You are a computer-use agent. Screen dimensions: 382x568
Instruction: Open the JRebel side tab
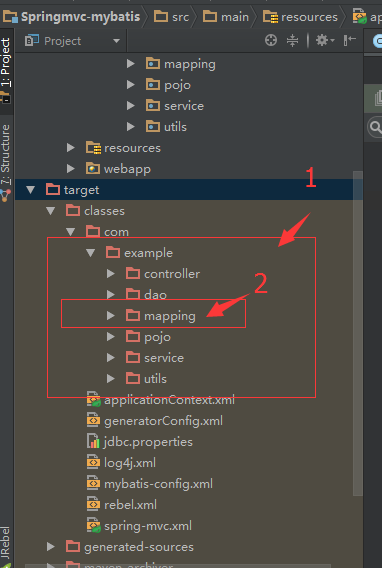click(x=5, y=546)
